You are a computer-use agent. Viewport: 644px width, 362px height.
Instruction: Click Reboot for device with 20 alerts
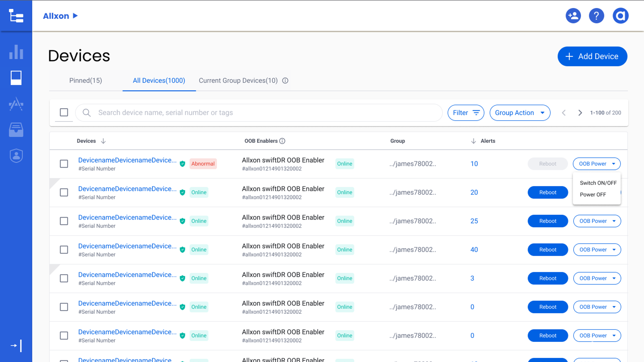tap(547, 192)
